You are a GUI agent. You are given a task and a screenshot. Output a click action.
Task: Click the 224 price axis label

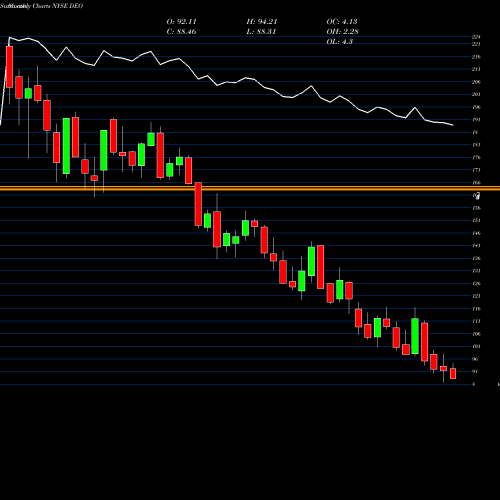[x=476, y=37]
